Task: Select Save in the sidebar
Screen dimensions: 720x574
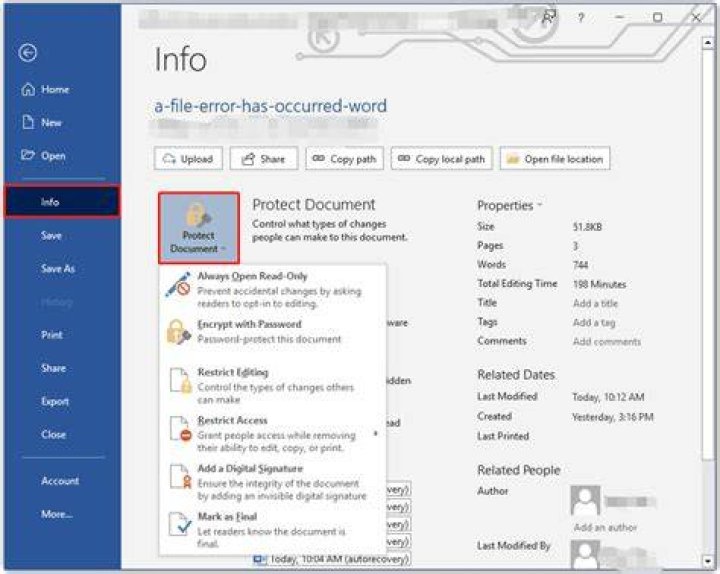Action: click(x=51, y=236)
